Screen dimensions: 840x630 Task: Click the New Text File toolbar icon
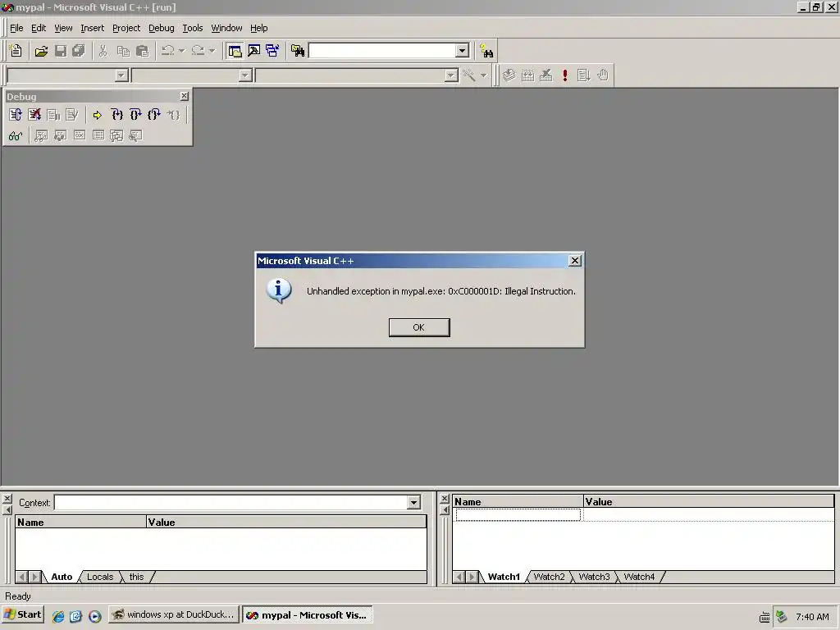tap(16, 51)
